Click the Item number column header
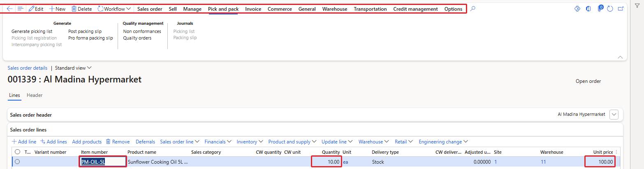Image resolution: width=644 pixels, height=169 pixels. point(94,152)
